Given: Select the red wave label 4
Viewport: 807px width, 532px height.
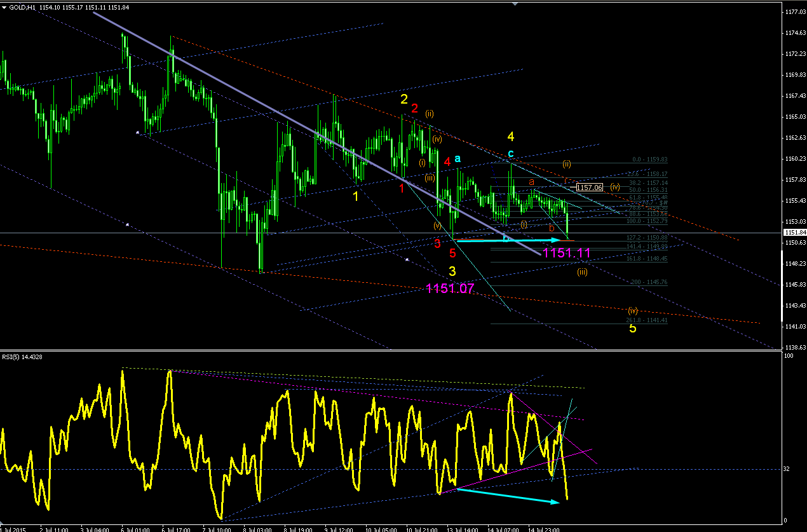Looking at the screenshot, I should (x=447, y=161).
